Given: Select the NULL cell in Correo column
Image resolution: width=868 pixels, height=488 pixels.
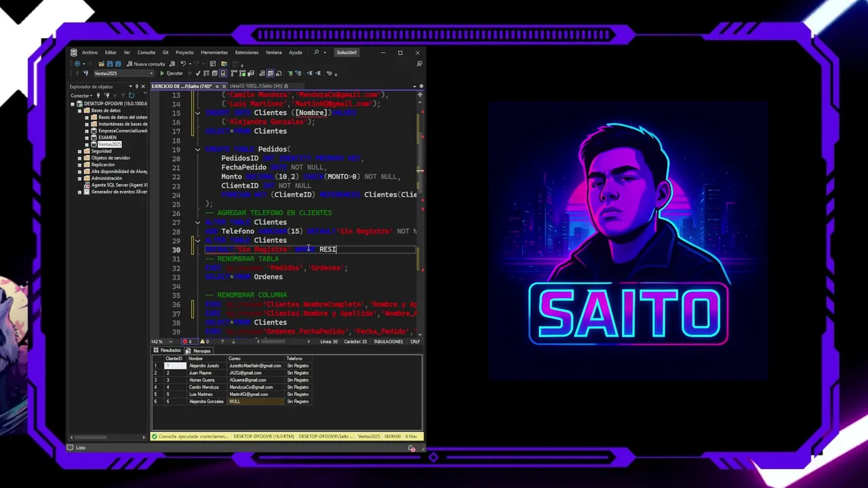Looking at the screenshot, I should 255,401.
